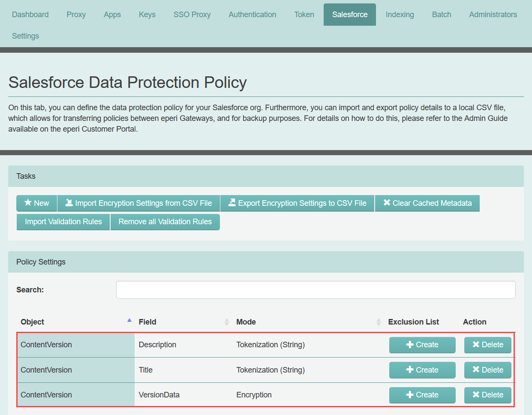Open the Administrators tab
This screenshot has width=532, height=415.
[x=493, y=15]
